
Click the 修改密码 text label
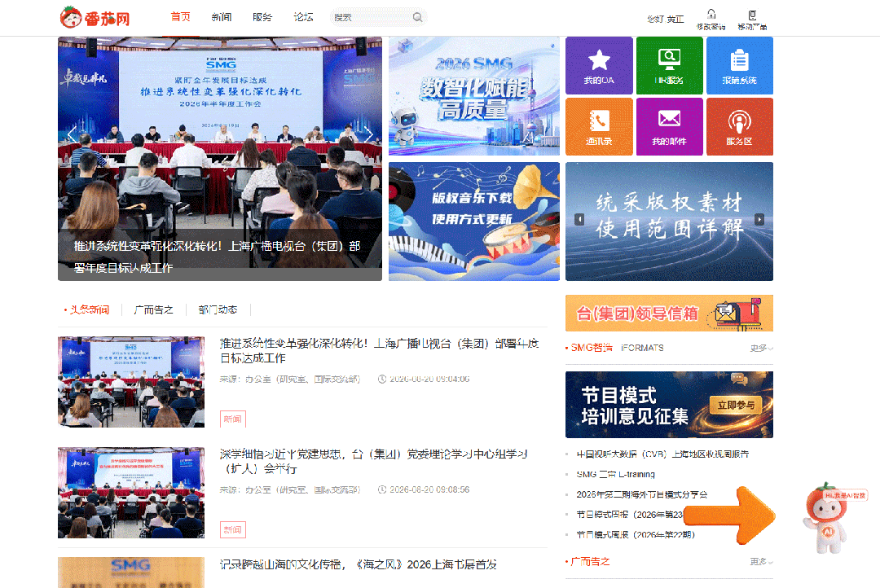[x=711, y=26]
